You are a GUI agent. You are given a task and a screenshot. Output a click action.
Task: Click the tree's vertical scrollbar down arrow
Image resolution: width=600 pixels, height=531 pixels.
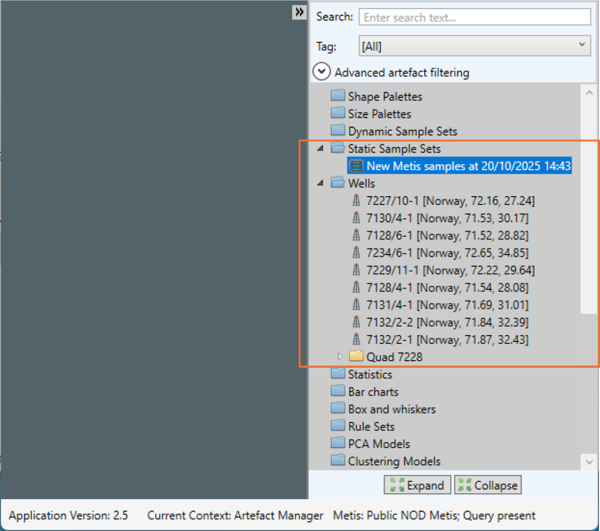590,462
